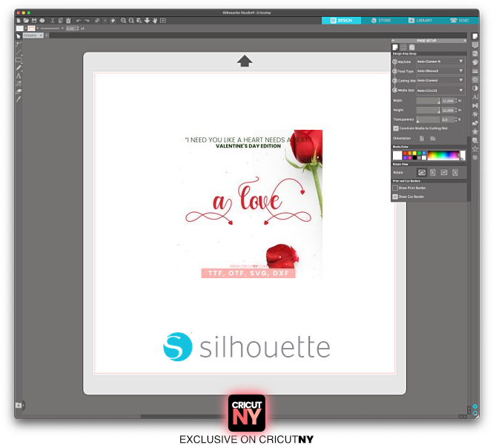
Task: Save the document with the floppy icon
Action: (34, 21)
